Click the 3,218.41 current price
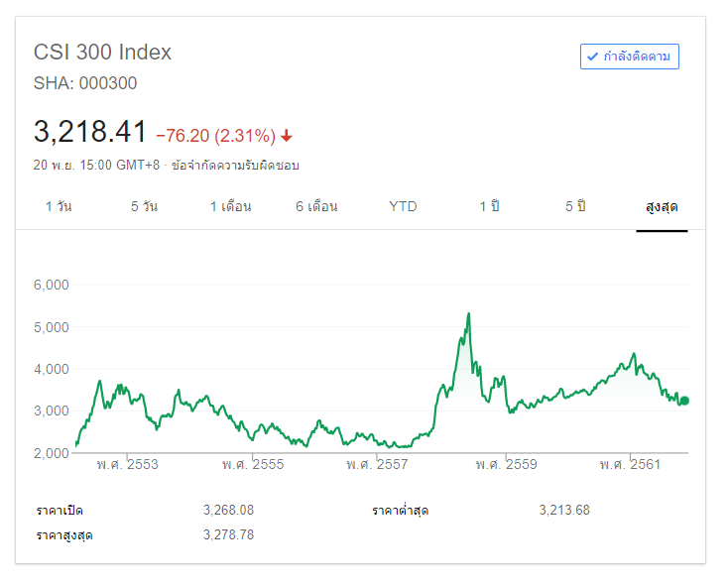This screenshot has height=586, width=728. [x=90, y=132]
